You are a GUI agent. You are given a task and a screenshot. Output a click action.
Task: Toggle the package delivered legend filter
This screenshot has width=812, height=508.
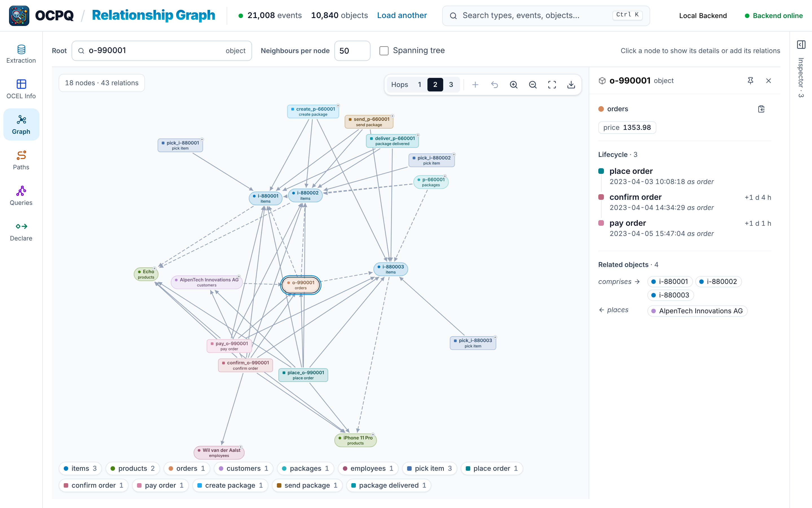(x=389, y=485)
